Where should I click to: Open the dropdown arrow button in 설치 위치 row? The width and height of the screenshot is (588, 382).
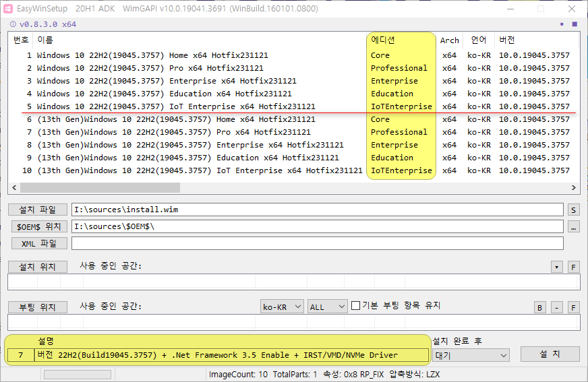(557, 267)
